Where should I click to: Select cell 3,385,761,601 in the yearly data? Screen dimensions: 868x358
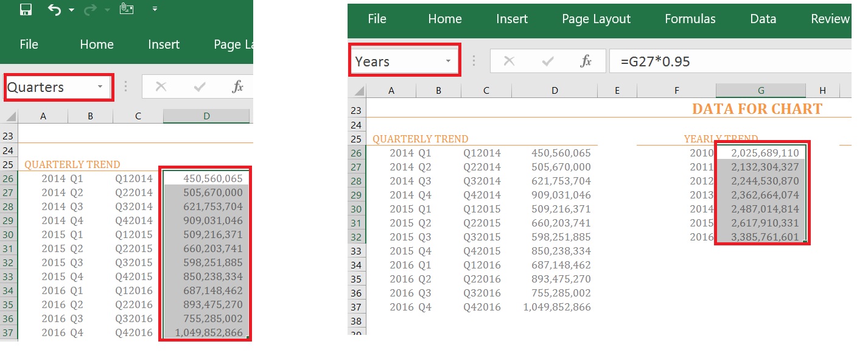pyautogui.click(x=761, y=237)
